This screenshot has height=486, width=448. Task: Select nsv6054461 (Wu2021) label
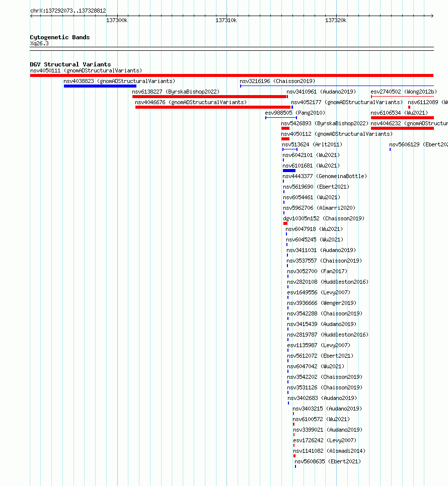click(312, 197)
